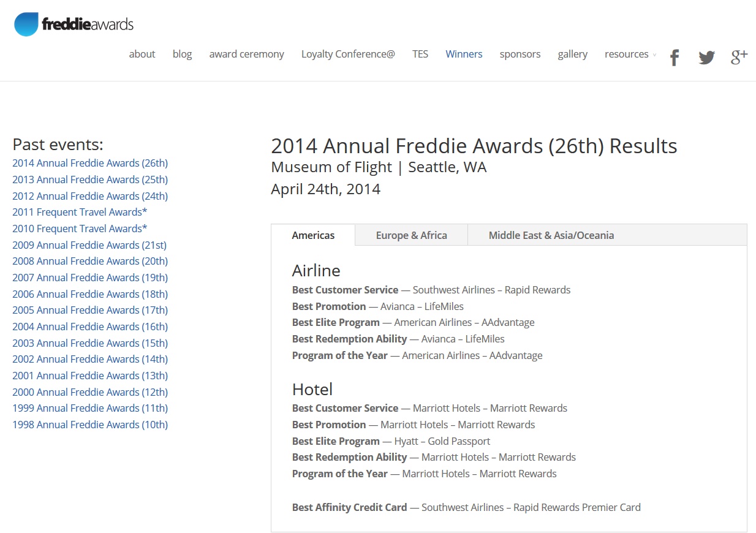Open 2011 Frequent Travel Awards link
Viewport: 756px width, 533px height.
point(80,212)
